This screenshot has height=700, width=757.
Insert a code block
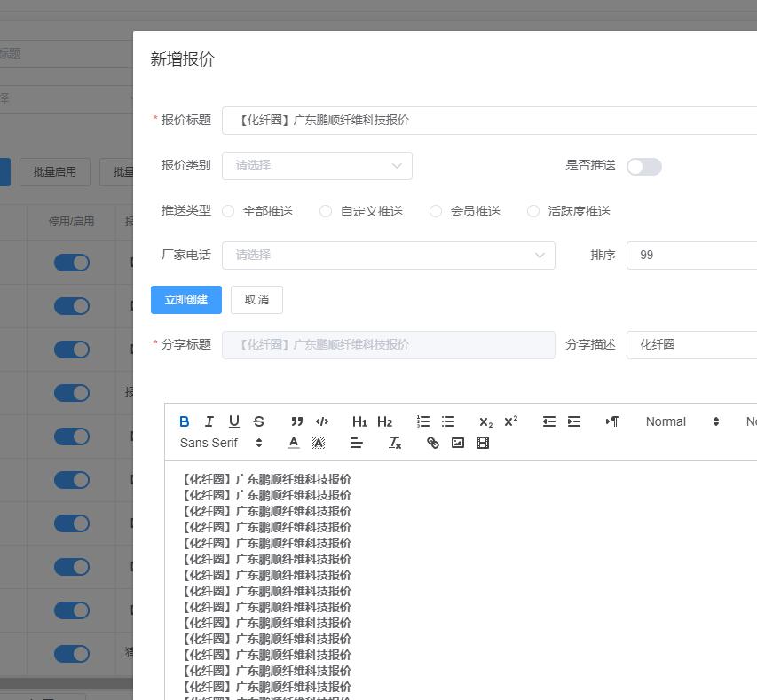(x=322, y=421)
